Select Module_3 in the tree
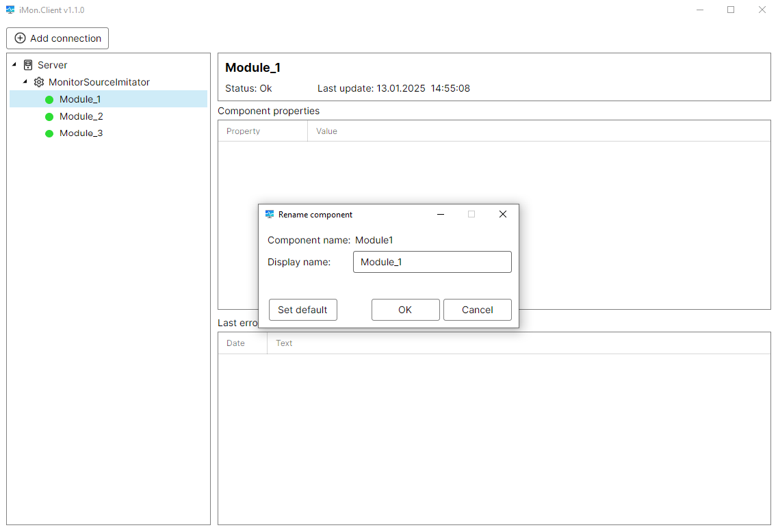Image resolution: width=778 pixels, height=532 pixels. pos(81,133)
